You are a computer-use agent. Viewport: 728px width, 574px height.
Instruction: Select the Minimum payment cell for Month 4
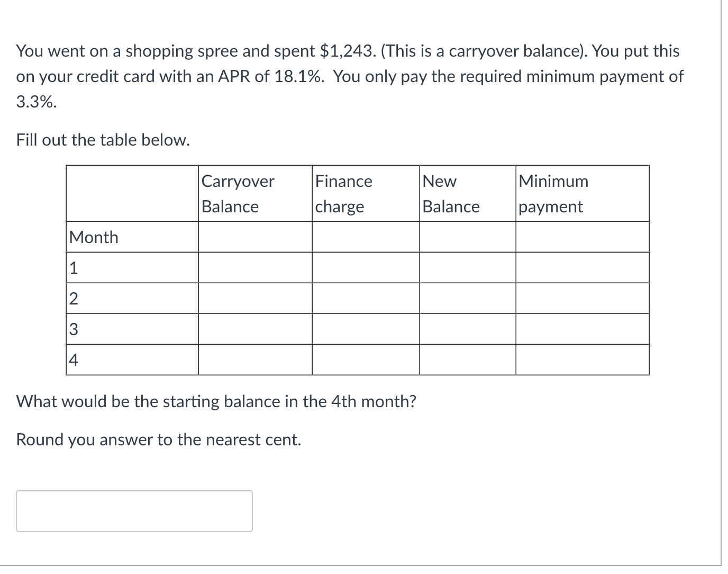[x=582, y=360]
